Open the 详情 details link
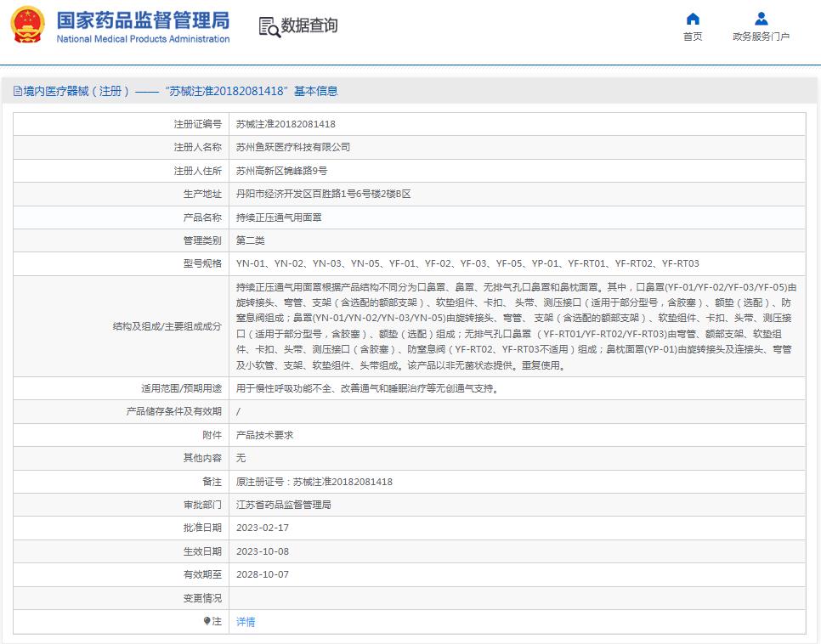821x644 pixels. [x=245, y=622]
